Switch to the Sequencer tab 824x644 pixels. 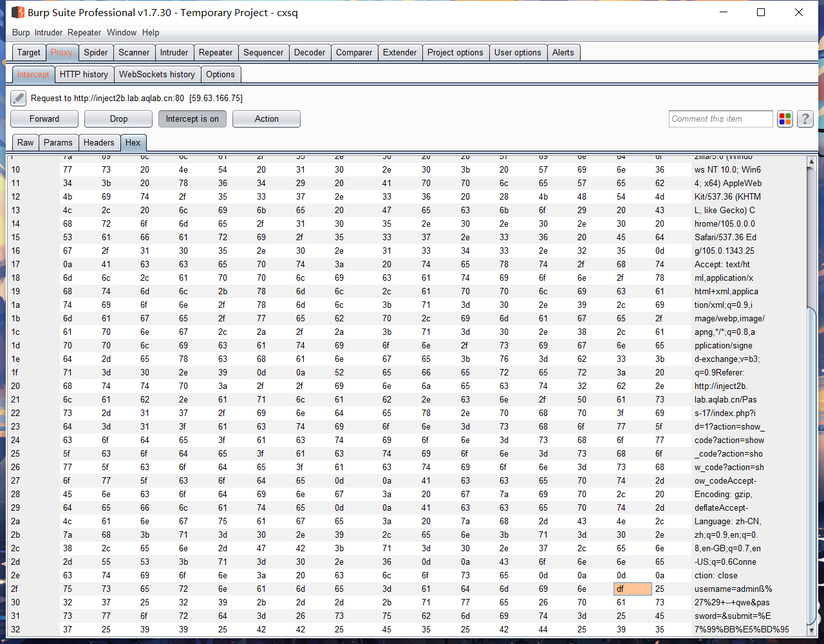[263, 53]
